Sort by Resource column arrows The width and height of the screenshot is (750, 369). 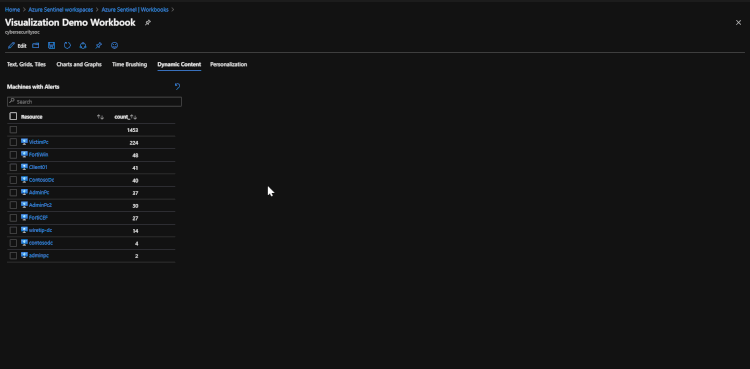(x=100, y=117)
